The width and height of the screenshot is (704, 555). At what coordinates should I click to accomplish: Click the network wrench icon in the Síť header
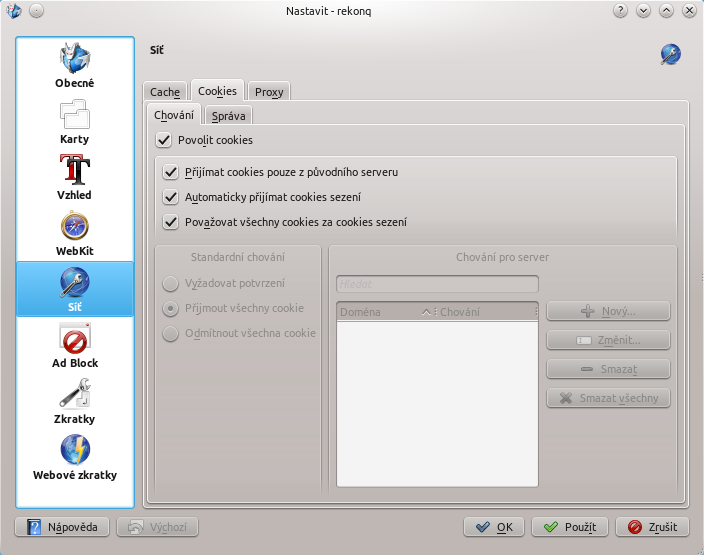670,54
